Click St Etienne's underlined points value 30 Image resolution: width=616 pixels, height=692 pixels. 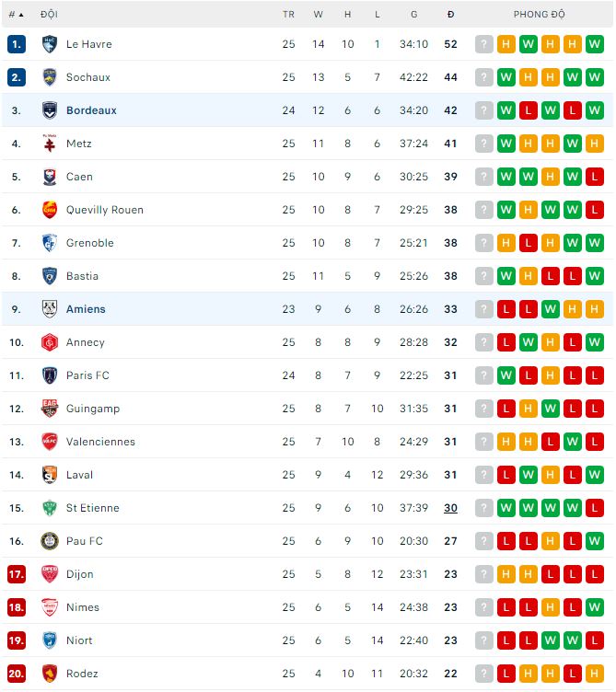(x=450, y=508)
